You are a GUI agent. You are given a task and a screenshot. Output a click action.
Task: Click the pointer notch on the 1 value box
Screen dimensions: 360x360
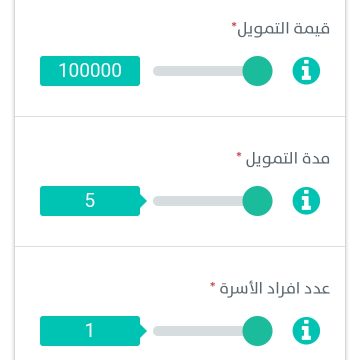click(x=143, y=331)
